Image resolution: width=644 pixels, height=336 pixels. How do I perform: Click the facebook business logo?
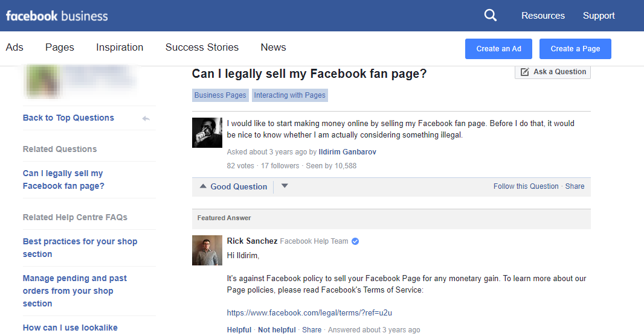[57, 16]
